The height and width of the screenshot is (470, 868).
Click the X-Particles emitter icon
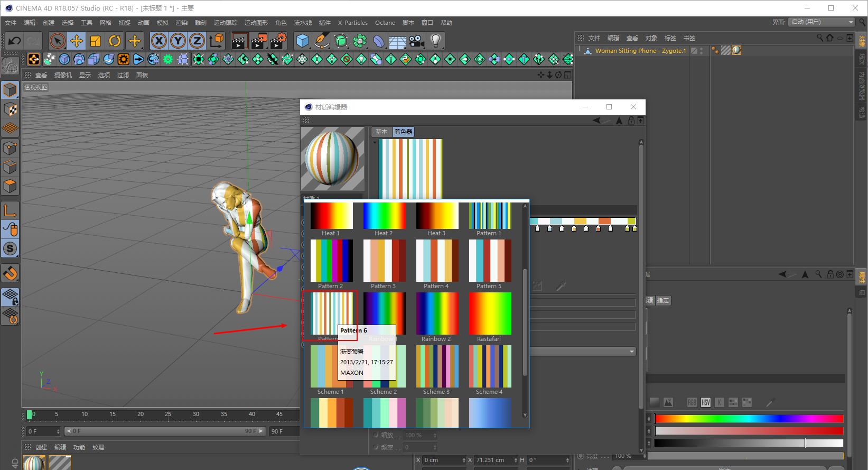[x=34, y=59]
